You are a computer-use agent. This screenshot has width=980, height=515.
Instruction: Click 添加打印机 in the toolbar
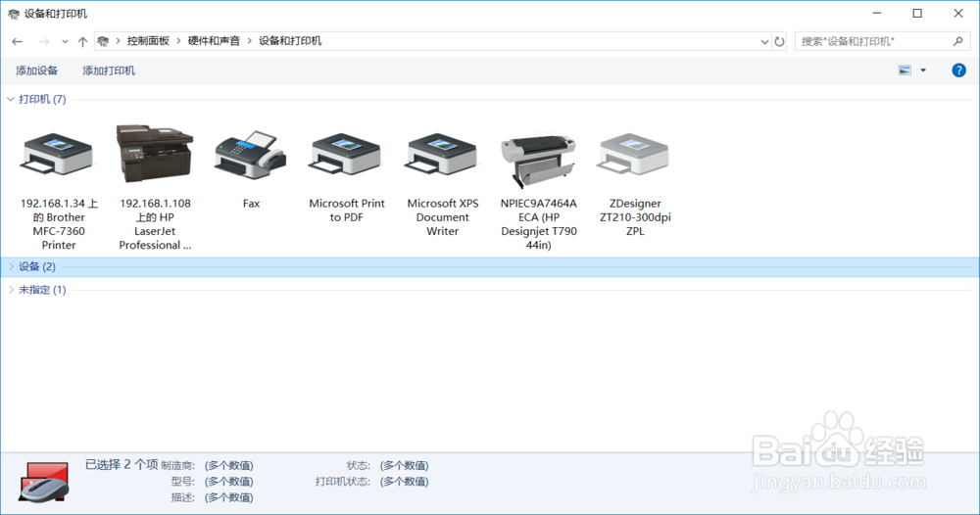click(109, 70)
